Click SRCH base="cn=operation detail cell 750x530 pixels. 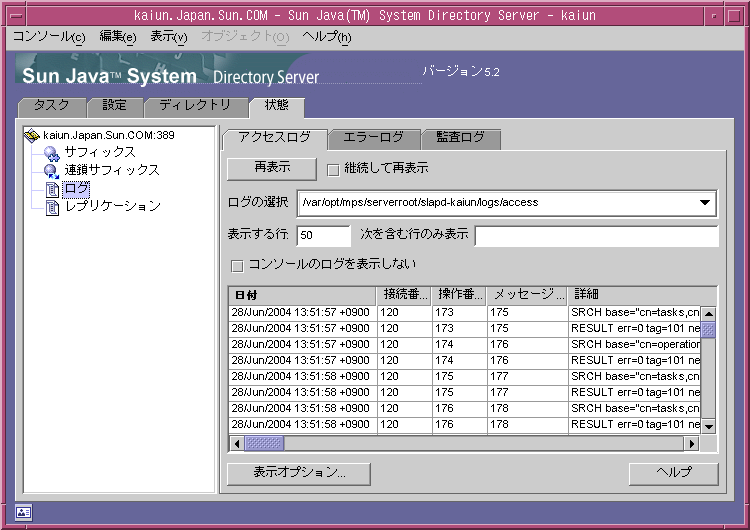[x=635, y=345]
